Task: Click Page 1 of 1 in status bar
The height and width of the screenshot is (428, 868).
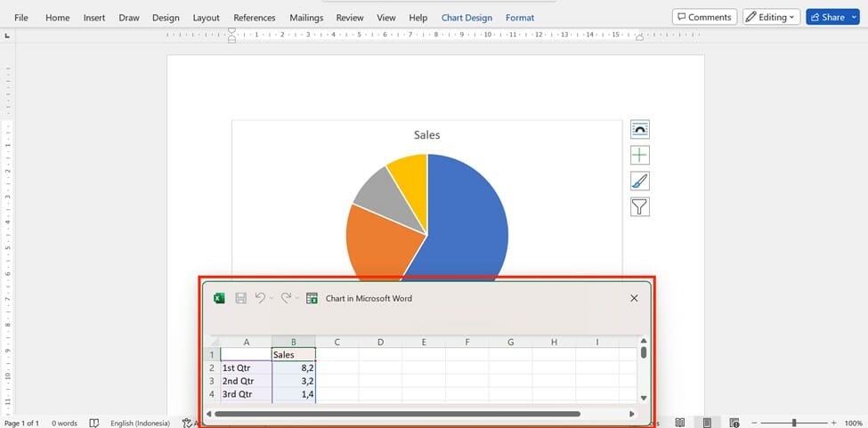Action: tap(21, 423)
